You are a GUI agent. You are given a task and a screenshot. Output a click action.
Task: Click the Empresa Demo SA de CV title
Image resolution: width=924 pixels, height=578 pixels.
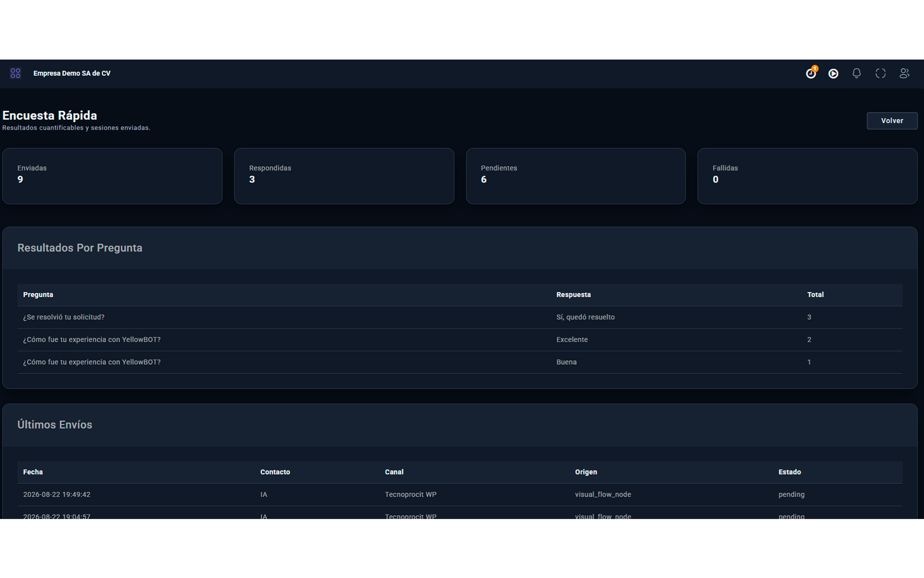point(72,73)
